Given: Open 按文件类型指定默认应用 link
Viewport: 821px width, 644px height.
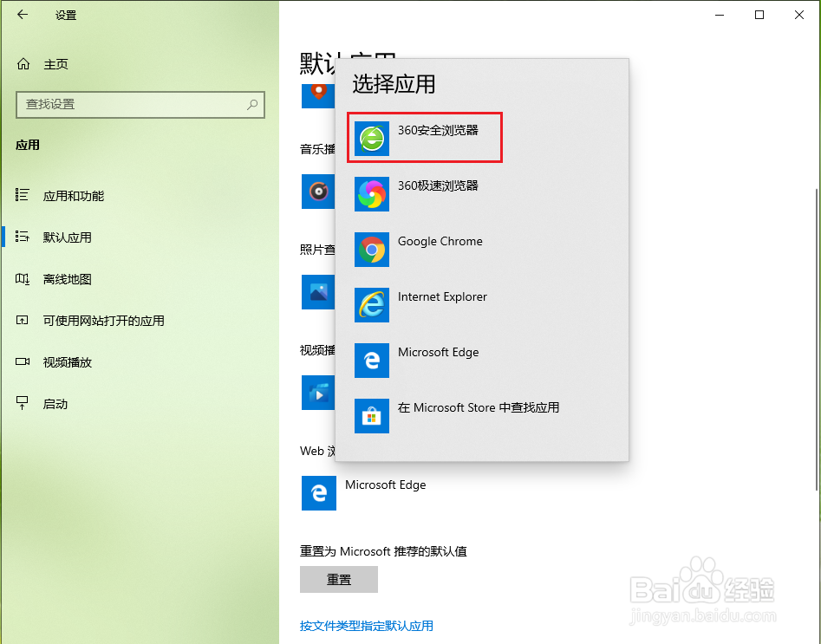Looking at the screenshot, I should tap(366, 626).
